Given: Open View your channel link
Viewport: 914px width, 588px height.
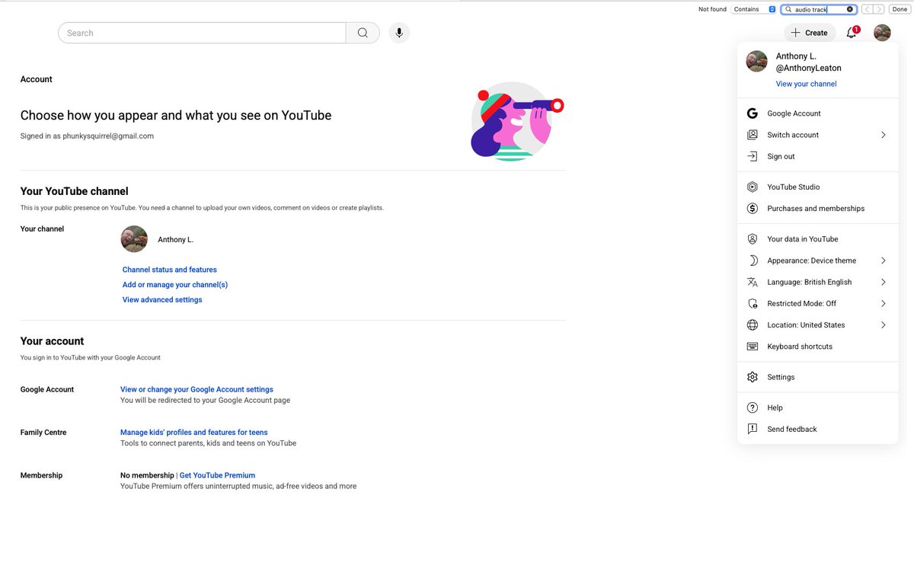Looking at the screenshot, I should 806,84.
